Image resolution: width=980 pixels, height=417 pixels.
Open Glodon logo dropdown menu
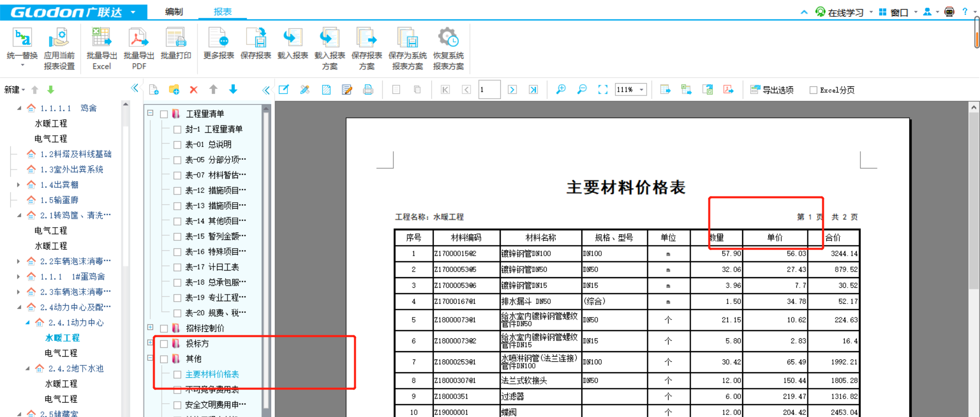[133, 12]
